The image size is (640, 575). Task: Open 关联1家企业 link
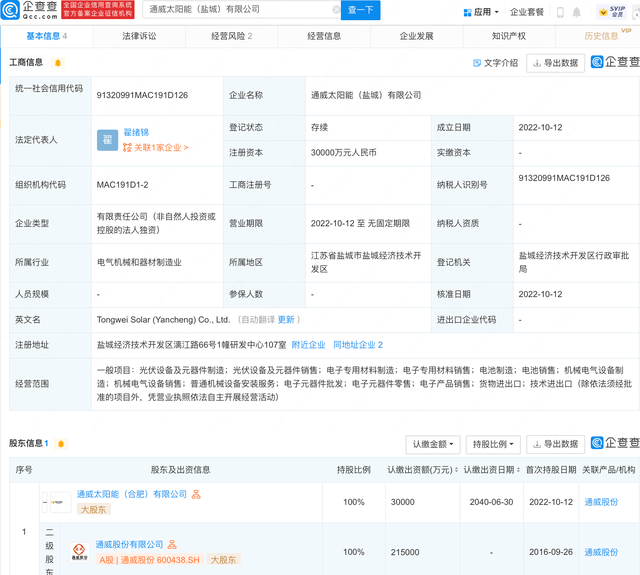156,147
